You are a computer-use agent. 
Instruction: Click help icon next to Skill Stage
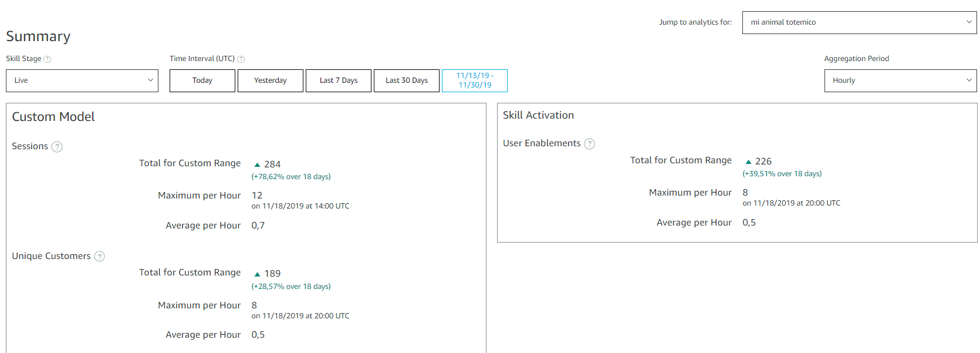click(x=48, y=59)
